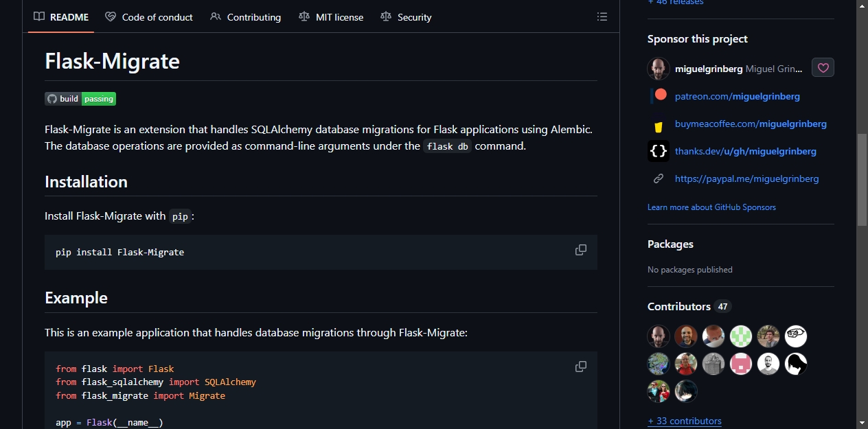The image size is (868, 429).
Task: Click 'pip install Flask-Migrate' code text
Action: click(x=119, y=252)
